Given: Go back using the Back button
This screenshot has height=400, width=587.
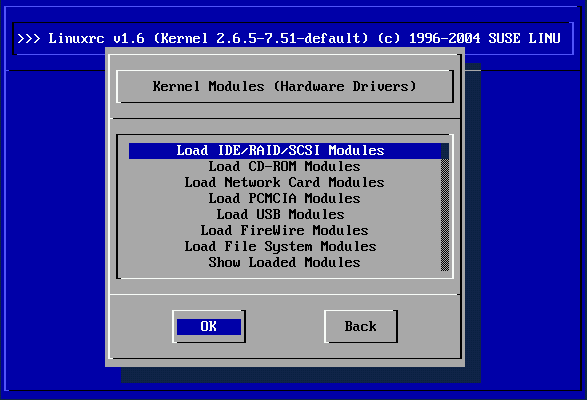Looking at the screenshot, I should pyautogui.click(x=361, y=327).
